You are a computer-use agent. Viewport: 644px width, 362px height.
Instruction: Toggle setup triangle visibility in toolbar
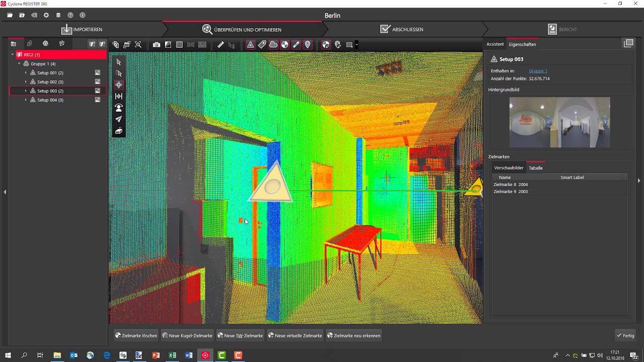point(250,45)
